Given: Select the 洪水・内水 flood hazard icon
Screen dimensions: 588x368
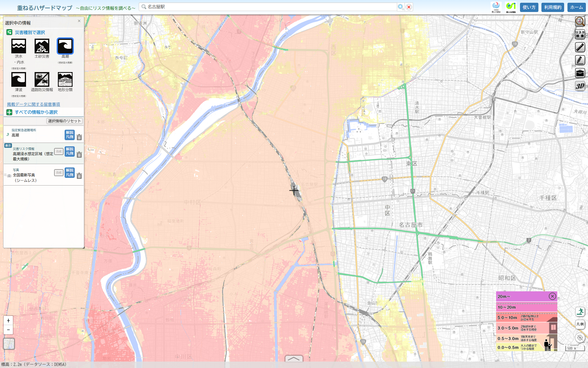Looking at the screenshot, I should coord(19,46).
